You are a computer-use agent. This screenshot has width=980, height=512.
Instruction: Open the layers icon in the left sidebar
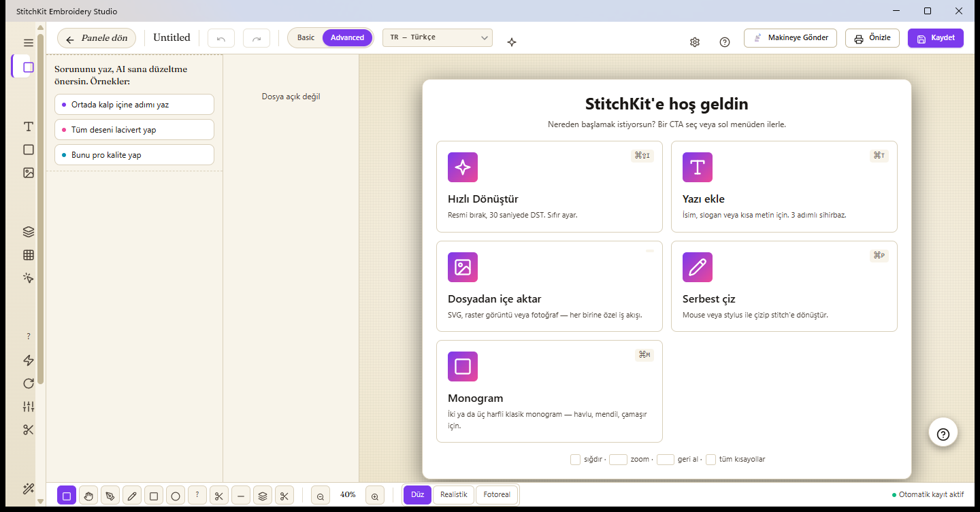tap(28, 232)
